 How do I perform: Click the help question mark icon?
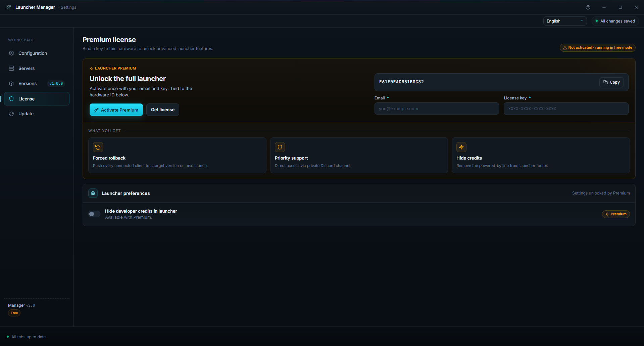coord(588,7)
